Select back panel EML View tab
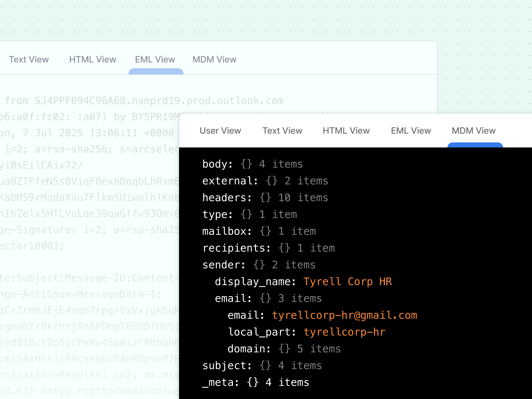Image resolution: width=532 pixels, height=399 pixels. pyautogui.click(x=155, y=59)
